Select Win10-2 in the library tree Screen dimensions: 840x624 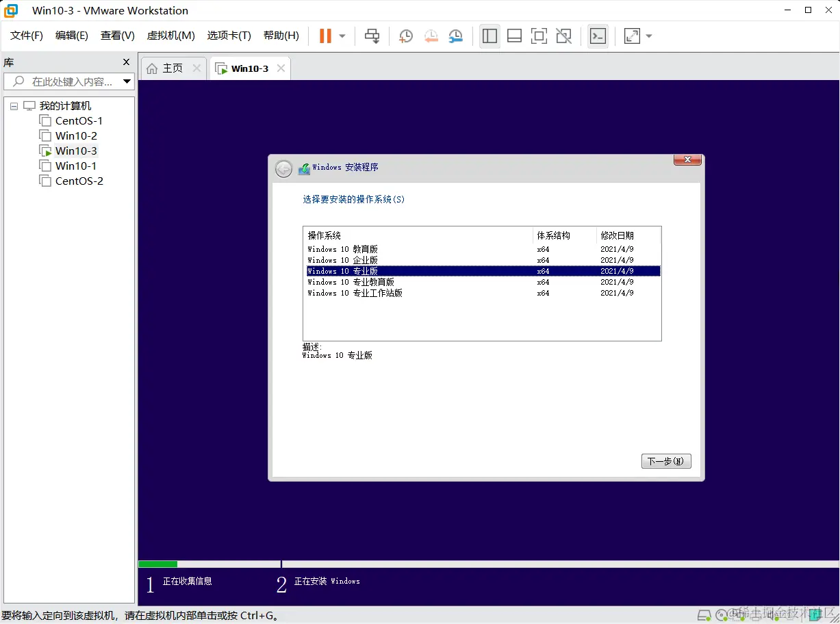click(x=76, y=136)
